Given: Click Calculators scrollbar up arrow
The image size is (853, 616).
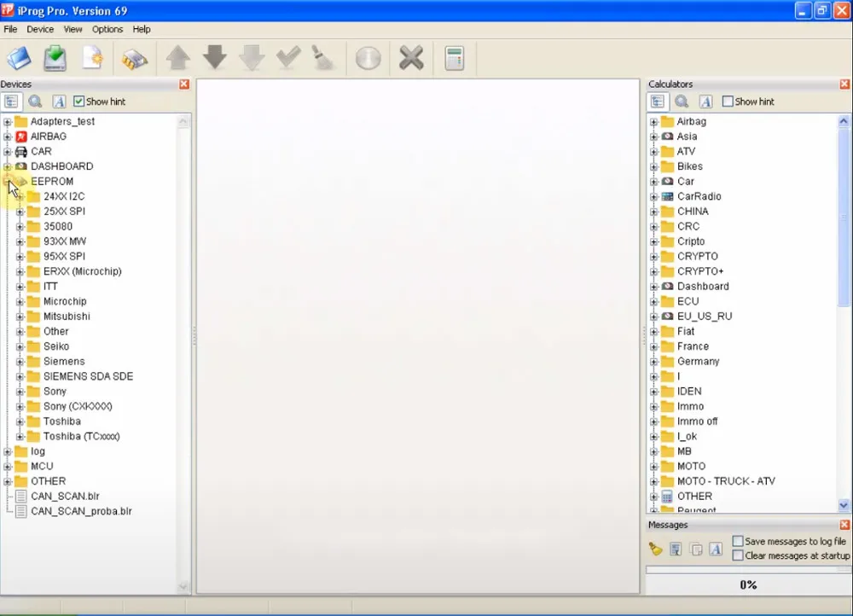Looking at the screenshot, I should tap(844, 121).
